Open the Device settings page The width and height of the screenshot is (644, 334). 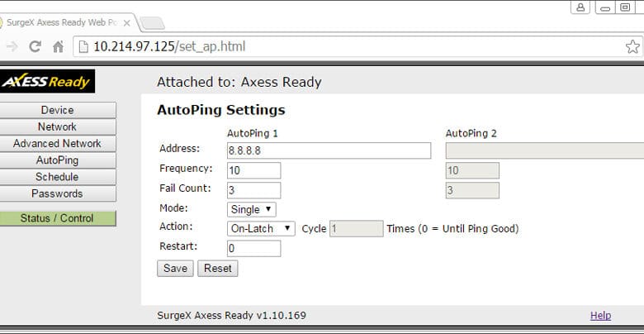[58, 110]
